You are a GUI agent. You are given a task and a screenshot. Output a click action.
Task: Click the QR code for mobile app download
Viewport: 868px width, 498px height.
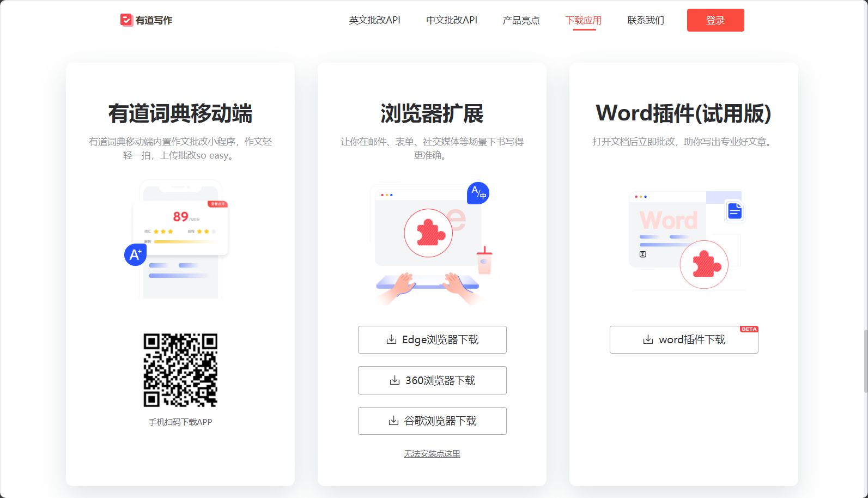tap(180, 370)
